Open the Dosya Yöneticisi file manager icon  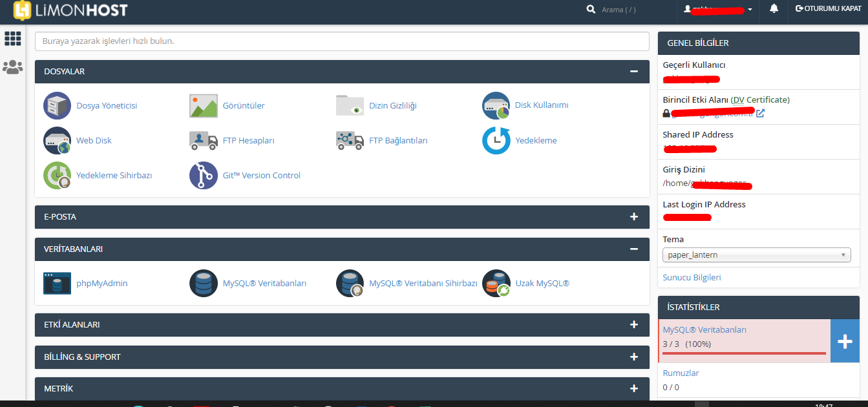click(x=57, y=105)
